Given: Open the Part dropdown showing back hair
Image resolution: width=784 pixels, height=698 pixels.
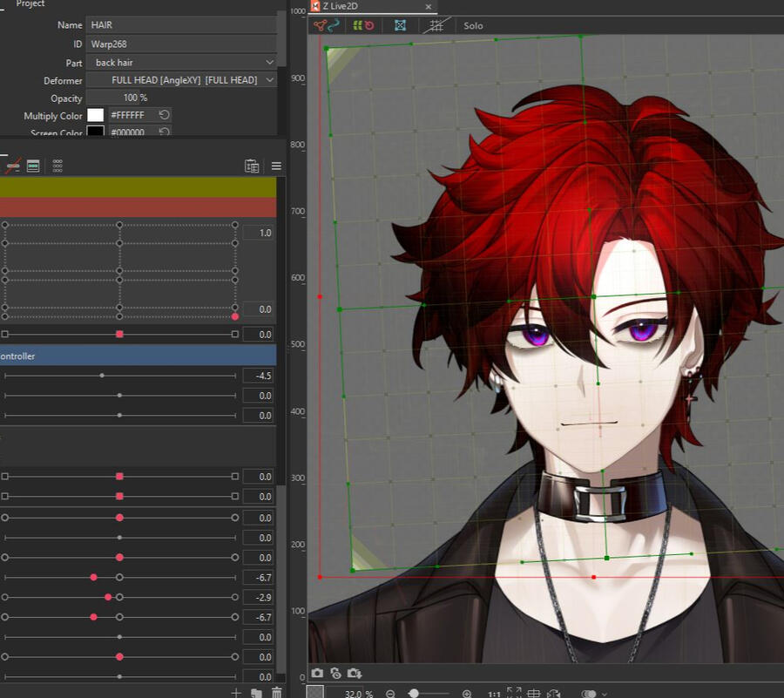Looking at the screenshot, I should point(183,63).
